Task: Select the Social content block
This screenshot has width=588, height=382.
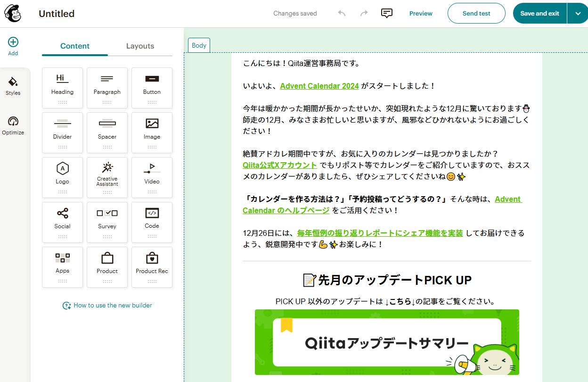Action: click(62, 222)
